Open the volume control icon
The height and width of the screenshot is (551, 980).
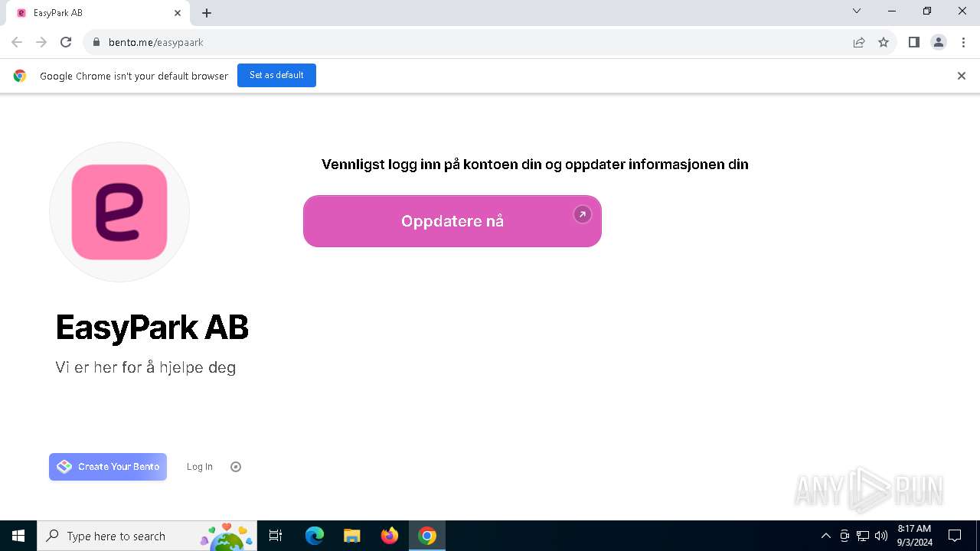(881, 536)
